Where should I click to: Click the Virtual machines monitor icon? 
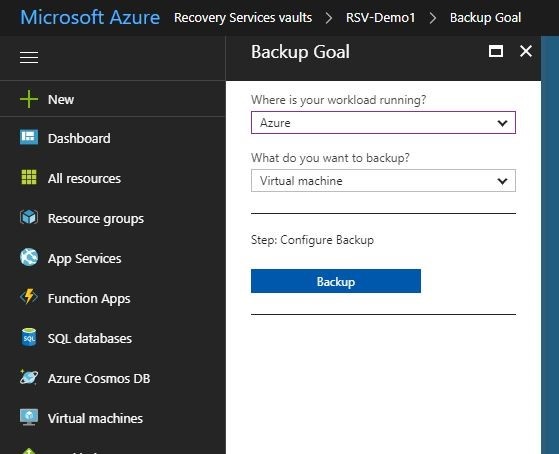(29, 417)
